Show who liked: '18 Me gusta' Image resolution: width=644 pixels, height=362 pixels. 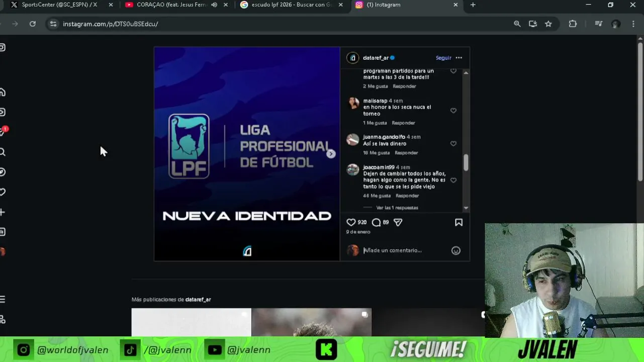pyautogui.click(x=377, y=153)
